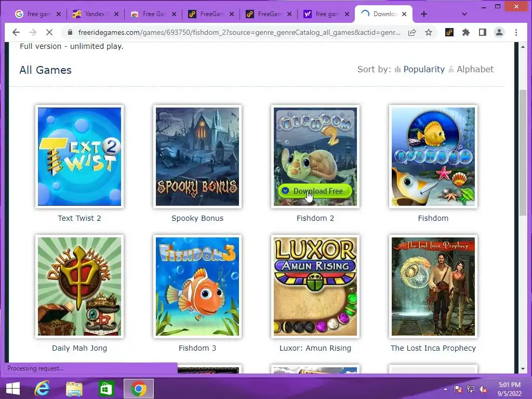
Task: Stop loading the page
Action: click(49, 32)
